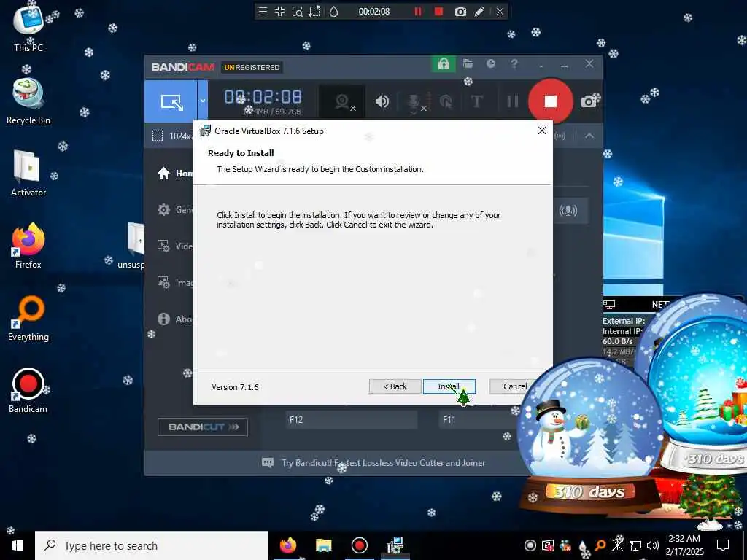The width and height of the screenshot is (747, 560).
Task: Toggle Bandicam webcam overlay icon
Action: 342,101
